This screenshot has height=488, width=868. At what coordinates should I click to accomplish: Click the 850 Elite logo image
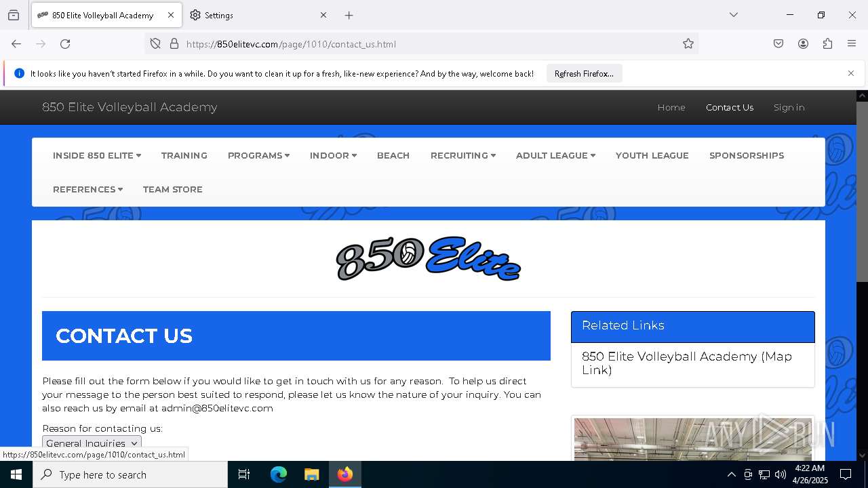tap(429, 258)
